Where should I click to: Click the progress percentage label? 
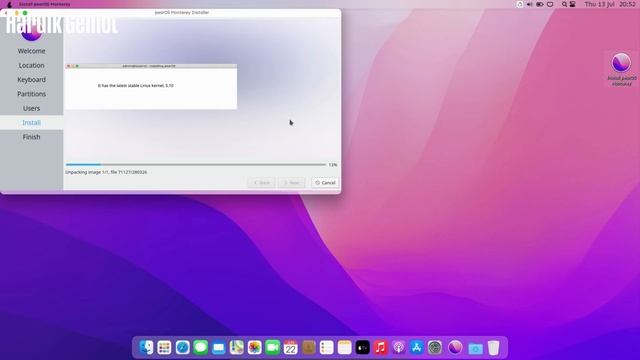333,165
